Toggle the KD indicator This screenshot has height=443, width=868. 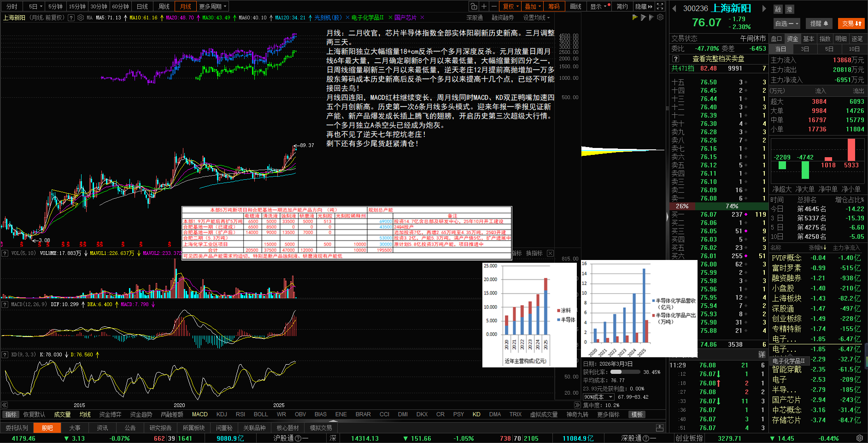click(x=476, y=414)
